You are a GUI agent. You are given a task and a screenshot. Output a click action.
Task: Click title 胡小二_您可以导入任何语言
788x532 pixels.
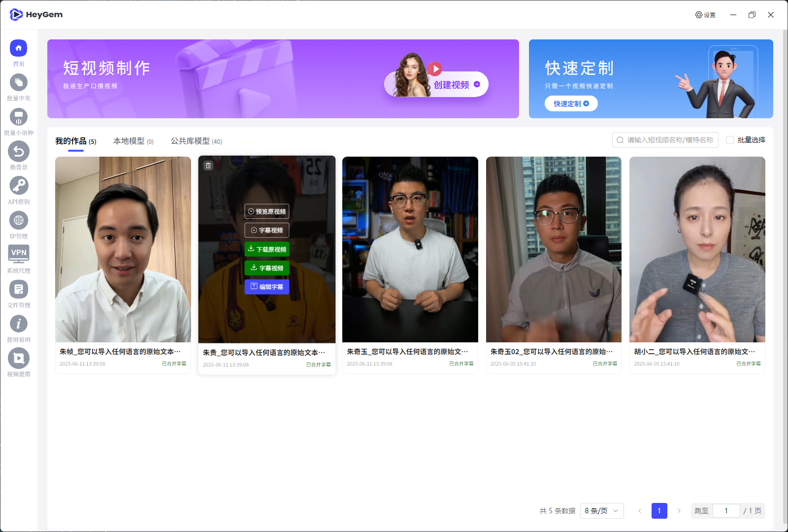(694, 352)
